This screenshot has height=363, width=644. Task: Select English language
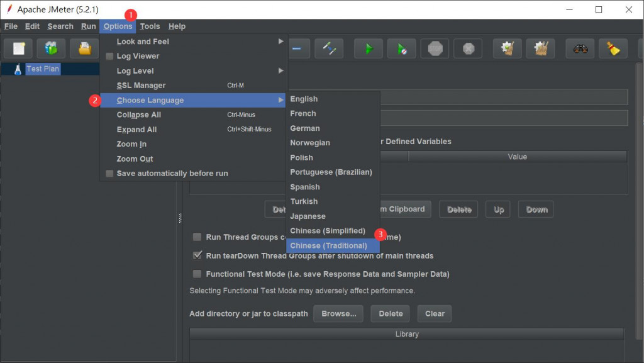click(333, 99)
